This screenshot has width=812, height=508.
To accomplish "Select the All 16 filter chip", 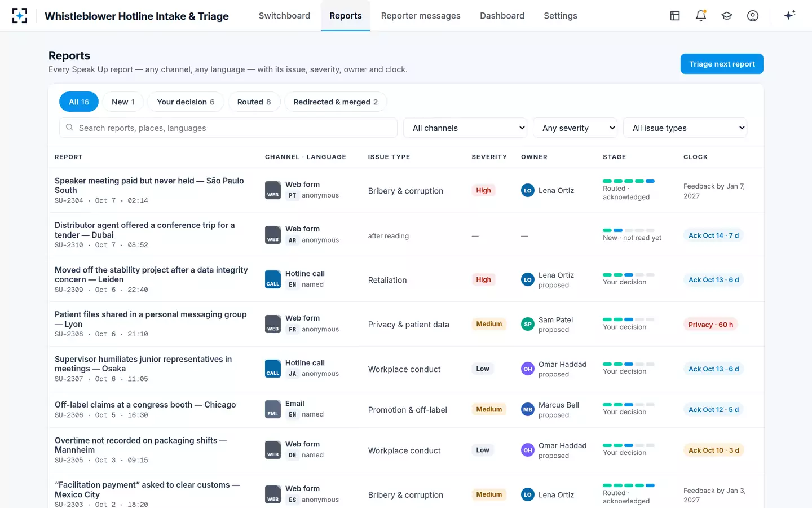I will pyautogui.click(x=79, y=102).
